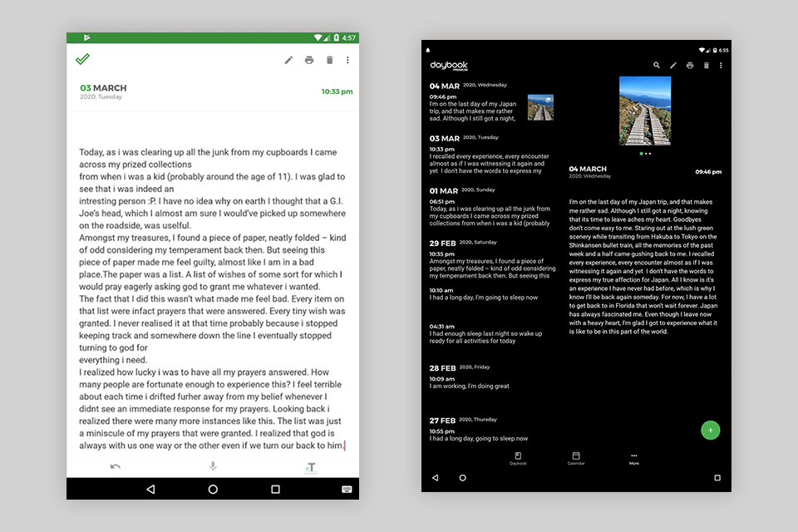Tap the print icon in light screen
The width and height of the screenshot is (798, 532).
tap(309, 60)
